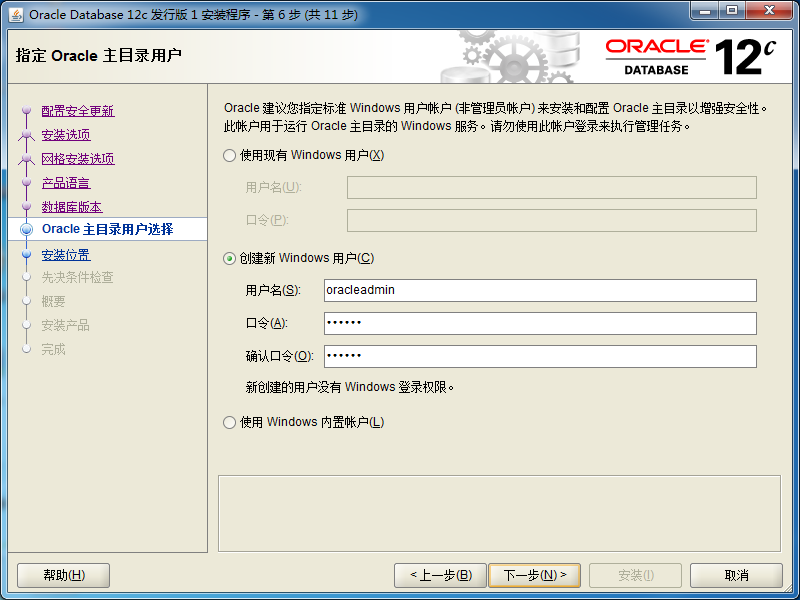Click the 概要 step label
The height and width of the screenshot is (600, 800).
[53, 302]
